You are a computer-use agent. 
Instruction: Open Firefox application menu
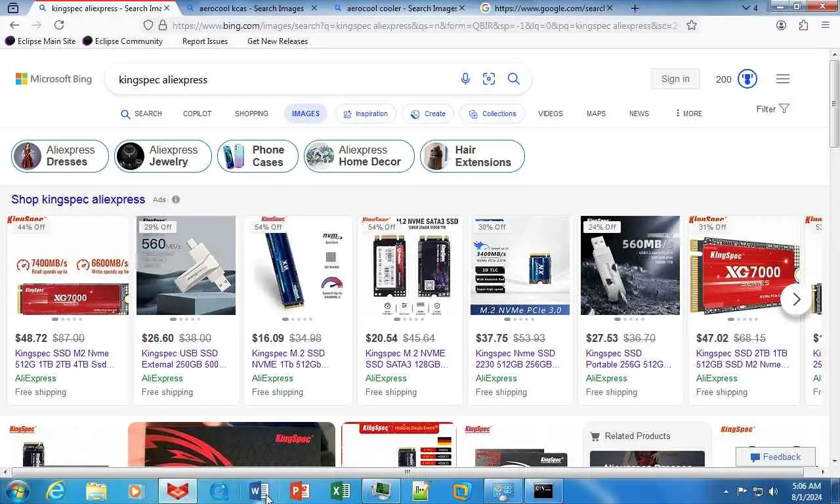tap(826, 25)
